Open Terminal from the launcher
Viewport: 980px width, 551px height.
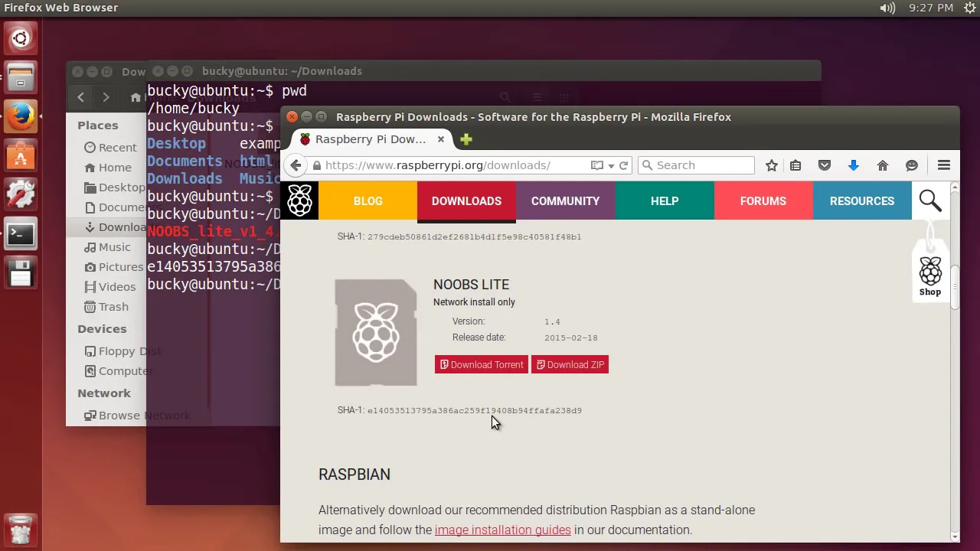[21, 234]
